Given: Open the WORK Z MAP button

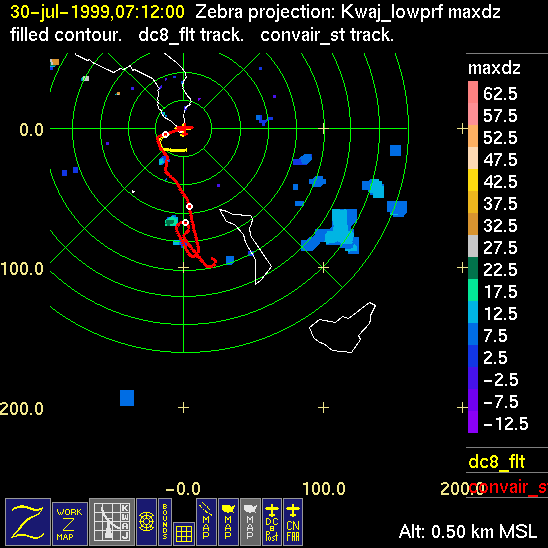Looking at the screenshot, I should [x=70, y=523].
